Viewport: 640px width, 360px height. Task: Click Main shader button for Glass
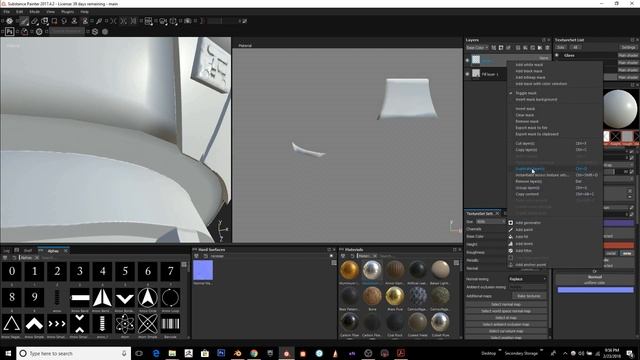pyautogui.click(x=628, y=55)
